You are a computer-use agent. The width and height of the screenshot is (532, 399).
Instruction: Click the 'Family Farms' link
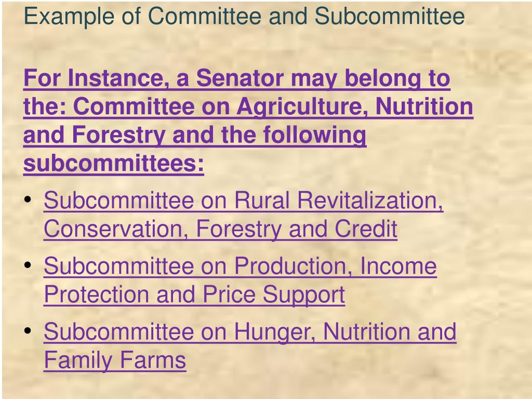click(115, 361)
